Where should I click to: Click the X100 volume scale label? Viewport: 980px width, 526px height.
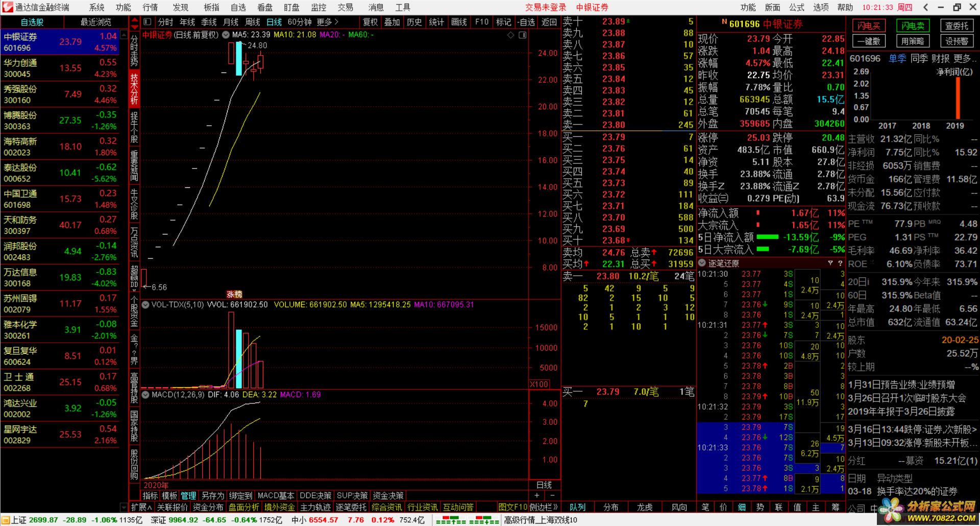tap(539, 384)
